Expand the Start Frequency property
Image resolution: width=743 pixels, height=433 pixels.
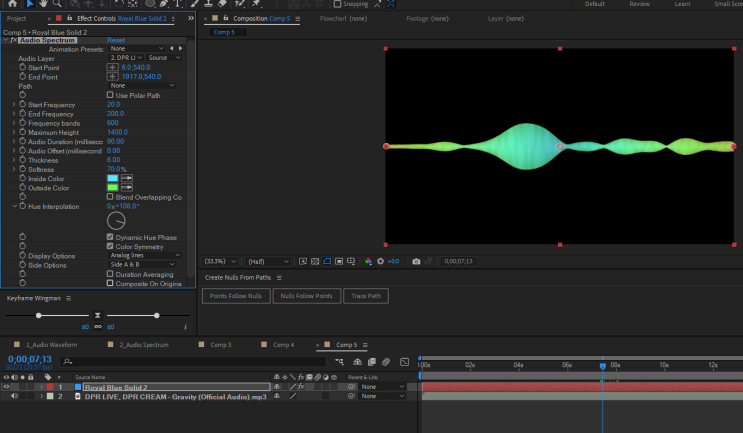tap(14, 104)
